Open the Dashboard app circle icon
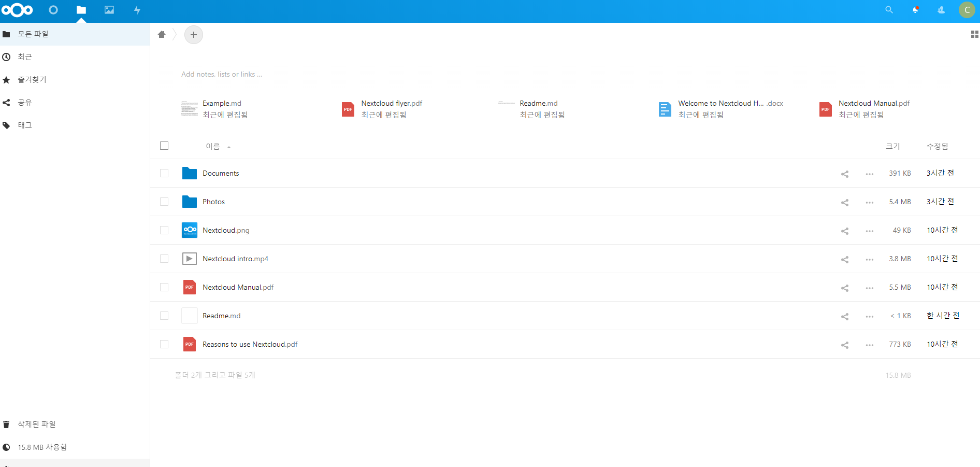 click(53, 10)
